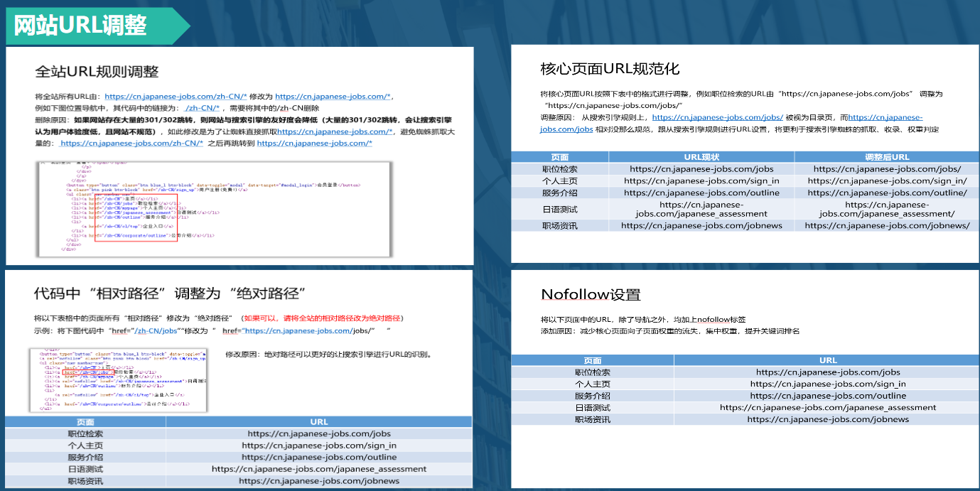This screenshot has width=980, height=491.
Task: Click the 调整后URL cell ending in /jobnews/
Action: click(887, 226)
